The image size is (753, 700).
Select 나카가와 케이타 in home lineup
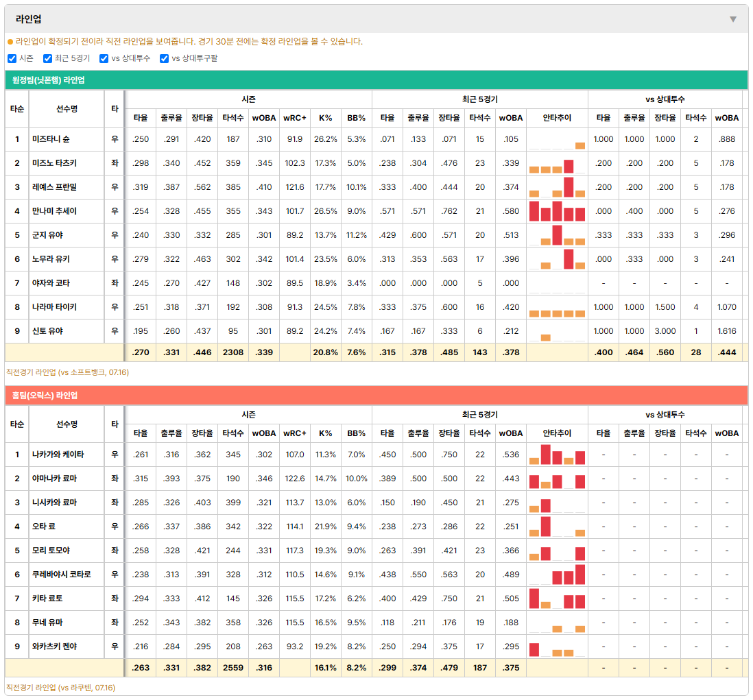click(x=58, y=455)
